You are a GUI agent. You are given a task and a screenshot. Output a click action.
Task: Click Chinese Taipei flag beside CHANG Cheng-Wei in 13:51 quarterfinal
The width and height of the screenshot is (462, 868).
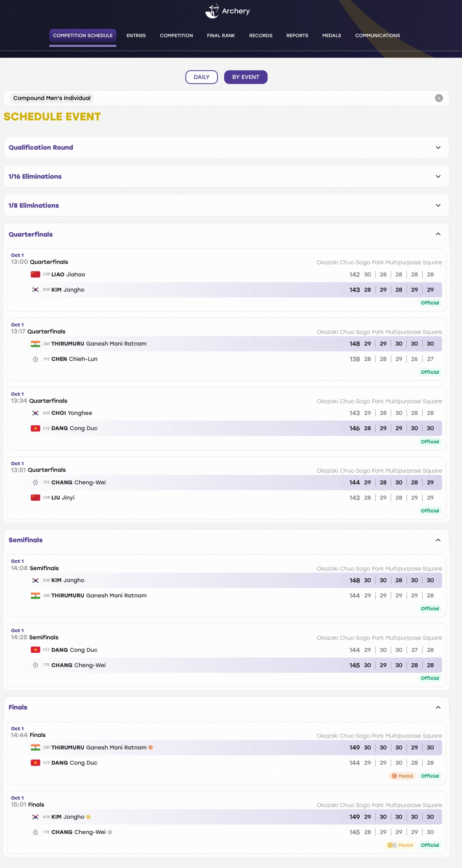(36, 482)
